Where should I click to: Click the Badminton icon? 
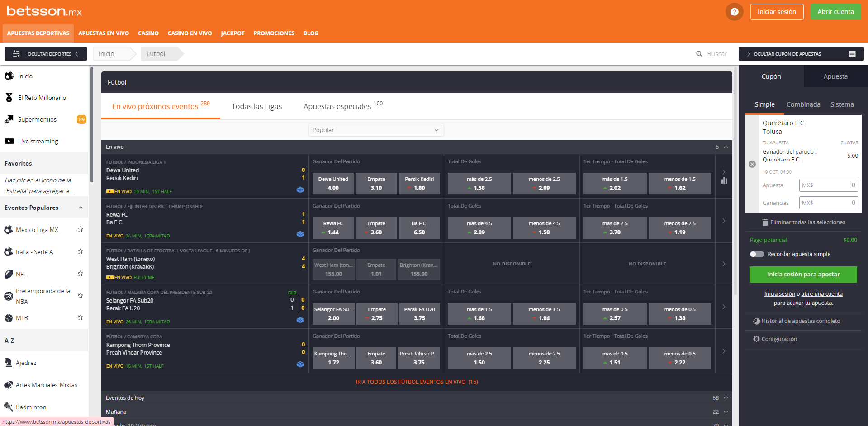pyautogui.click(x=9, y=407)
